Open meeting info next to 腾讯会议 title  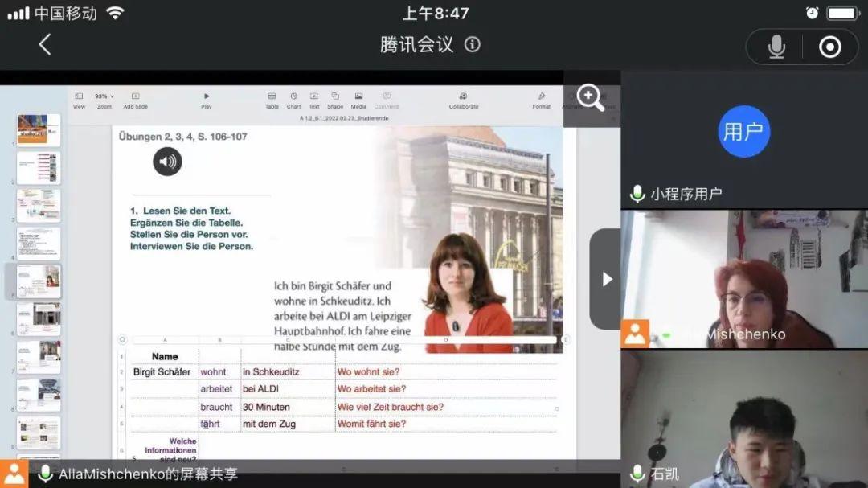click(473, 44)
